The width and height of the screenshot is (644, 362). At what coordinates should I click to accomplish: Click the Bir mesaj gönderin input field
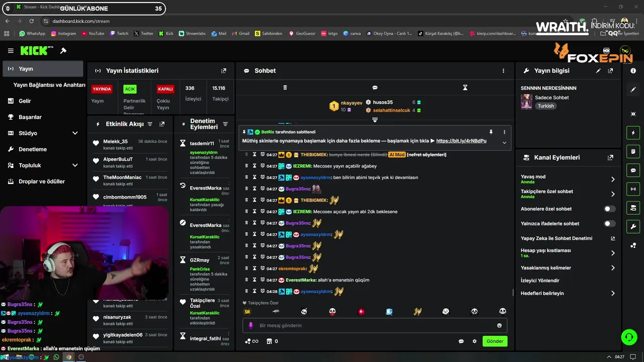(375, 325)
